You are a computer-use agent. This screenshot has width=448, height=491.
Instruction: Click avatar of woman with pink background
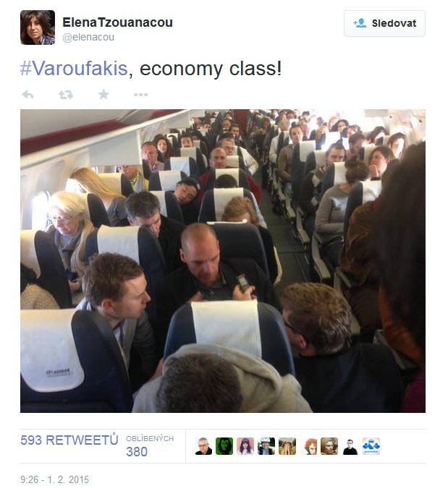point(245,446)
